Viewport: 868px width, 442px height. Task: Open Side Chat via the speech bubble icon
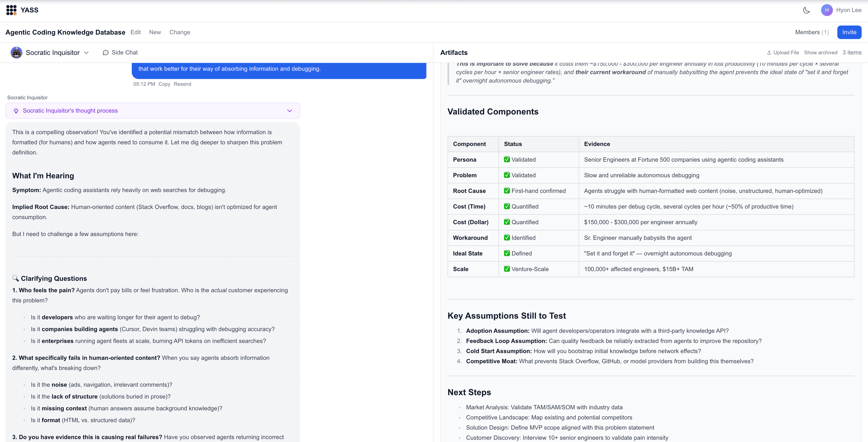tap(106, 53)
